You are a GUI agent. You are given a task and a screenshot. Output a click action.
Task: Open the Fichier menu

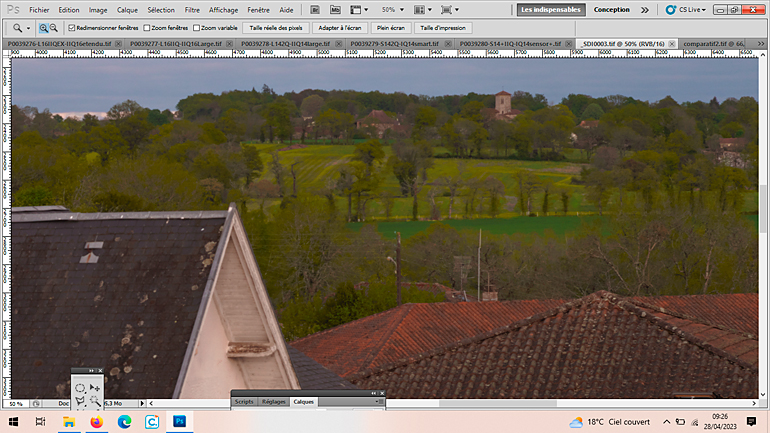click(x=39, y=10)
